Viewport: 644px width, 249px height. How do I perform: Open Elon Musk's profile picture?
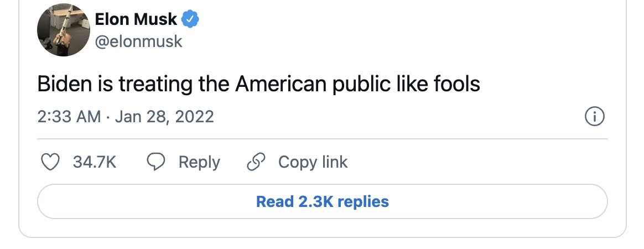pyautogui.click(x=63, y=30)
